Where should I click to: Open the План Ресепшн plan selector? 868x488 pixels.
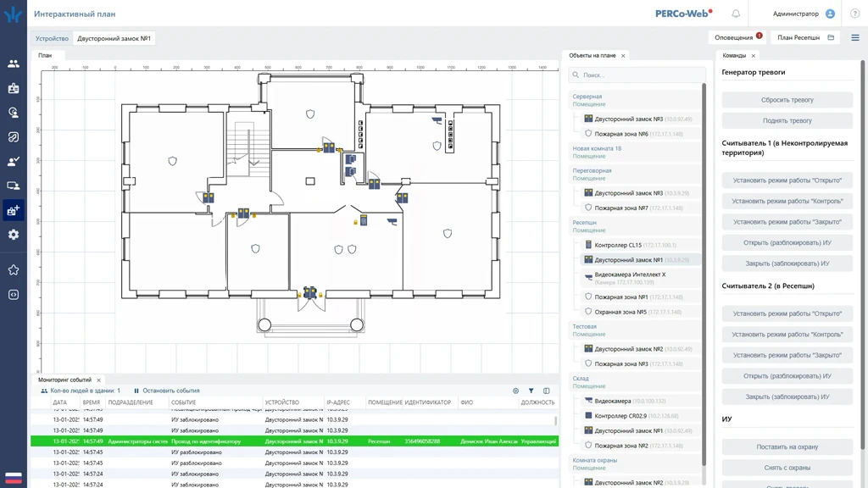point(805,37)
